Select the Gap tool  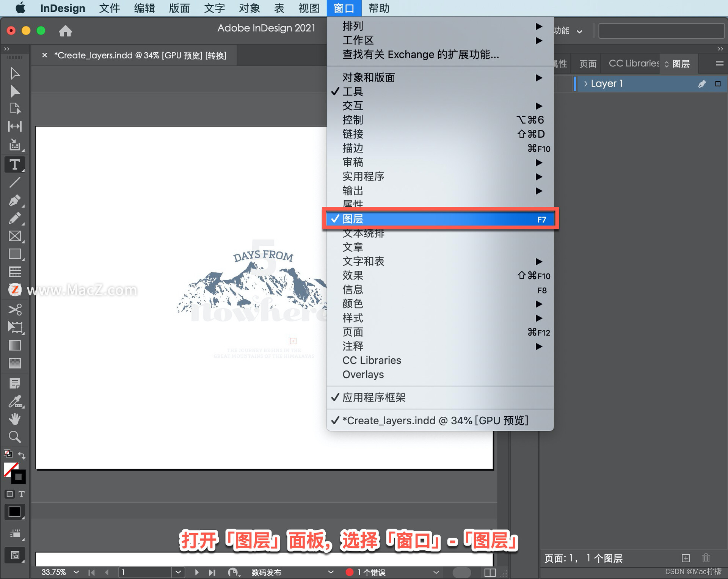pyautogui.click(x=15, y=126)
